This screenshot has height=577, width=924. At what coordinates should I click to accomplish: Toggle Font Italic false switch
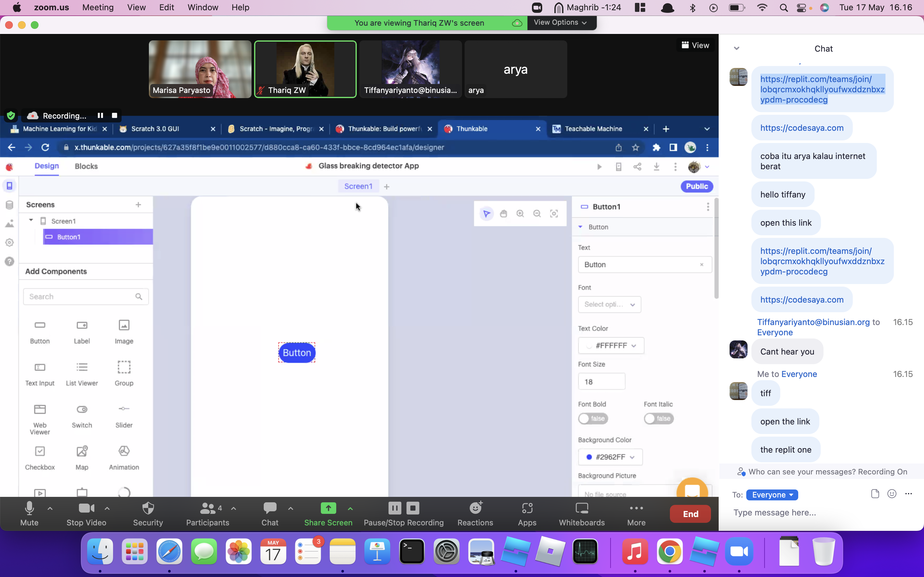pos(658,418)
